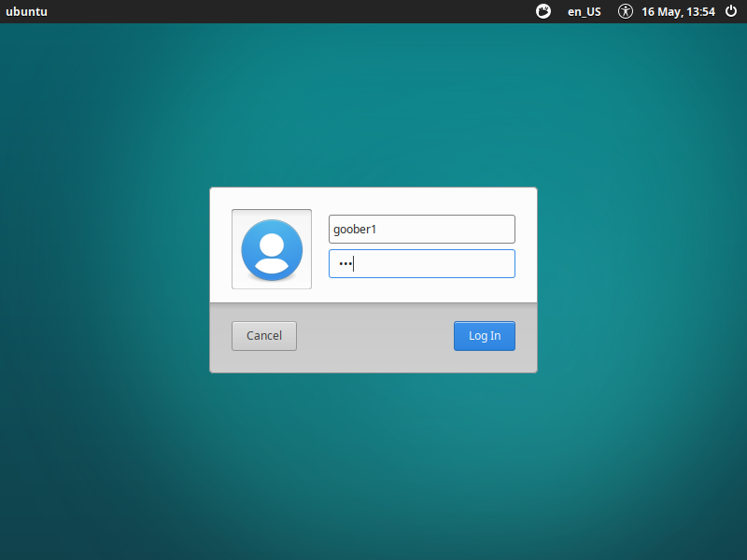Open the Xfce session selector icon
Viewport: 747px width, 560px height.
543,11
